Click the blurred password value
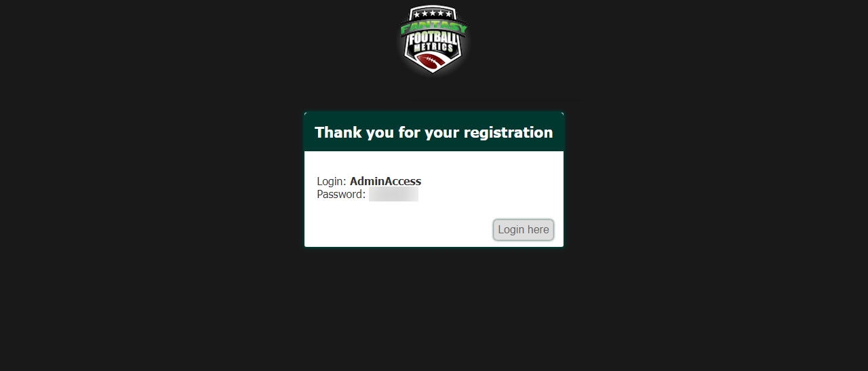The height and width of the screenshot is (371, 868). pos(393,195)
